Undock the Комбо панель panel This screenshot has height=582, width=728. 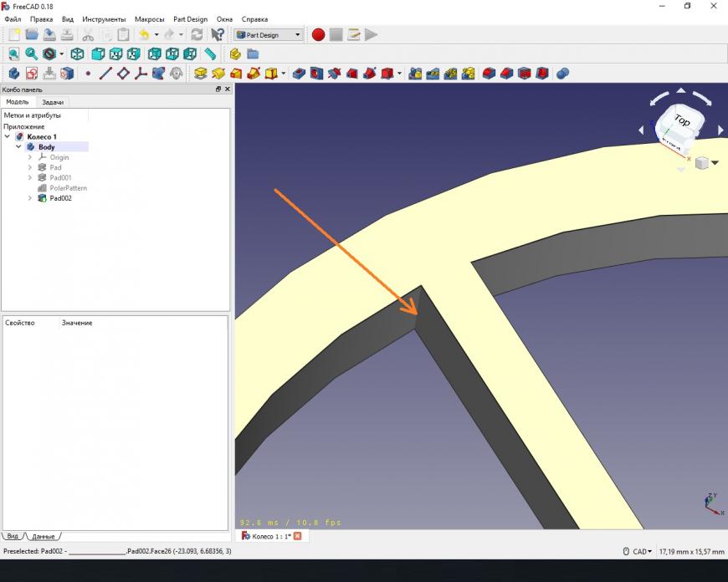click(x=218, y=89)
